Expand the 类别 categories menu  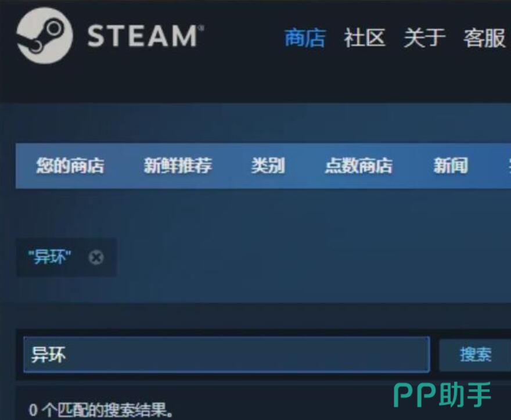pyautogui.click(x=268, y=166)
